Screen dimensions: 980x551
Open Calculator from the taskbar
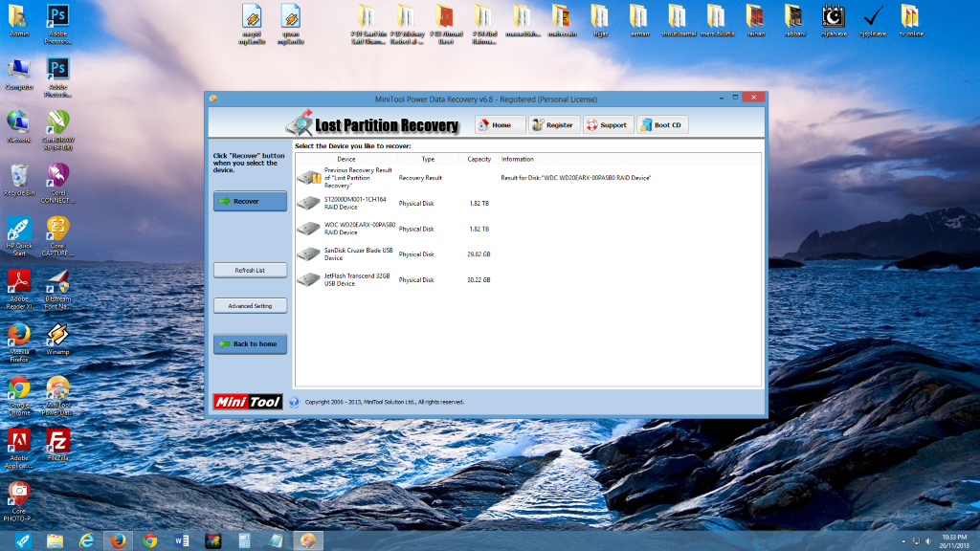point(244,541)
